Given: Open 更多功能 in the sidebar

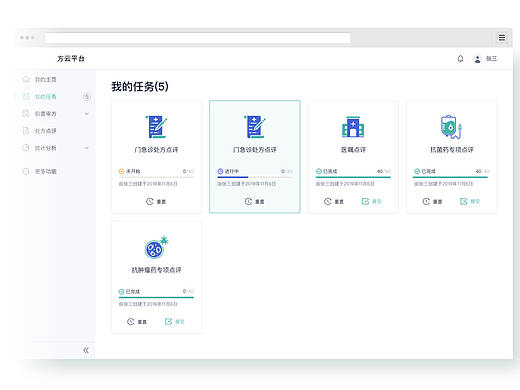Looking at the screenshot, I should [46, 171].
